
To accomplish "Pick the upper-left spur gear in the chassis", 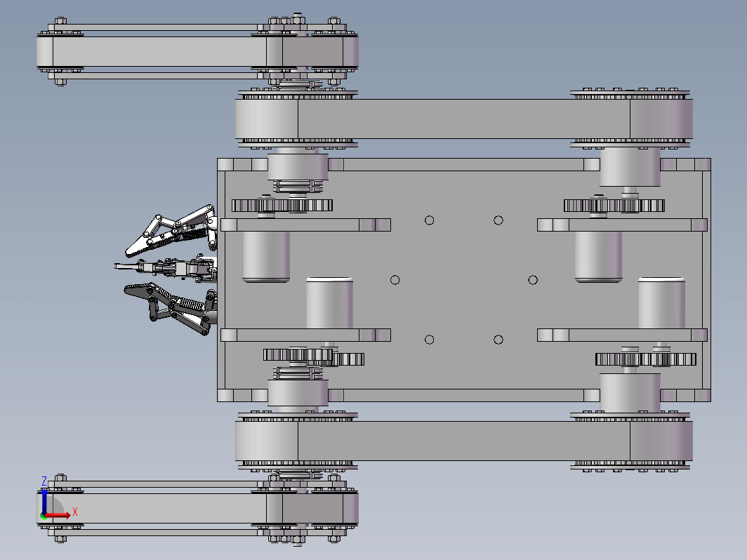I will click(282, 205).
